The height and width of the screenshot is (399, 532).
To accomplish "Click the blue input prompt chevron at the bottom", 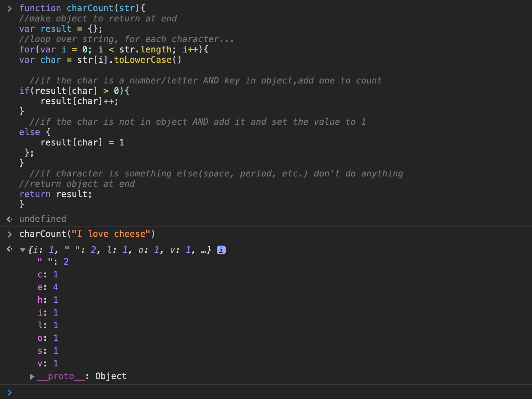I will [9, 392].
